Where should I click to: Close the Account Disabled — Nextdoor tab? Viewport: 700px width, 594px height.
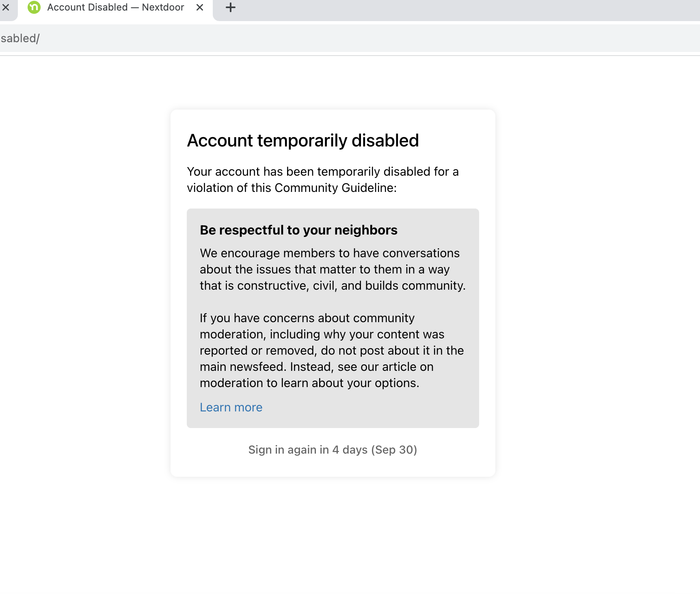click(x=200, y=7)
